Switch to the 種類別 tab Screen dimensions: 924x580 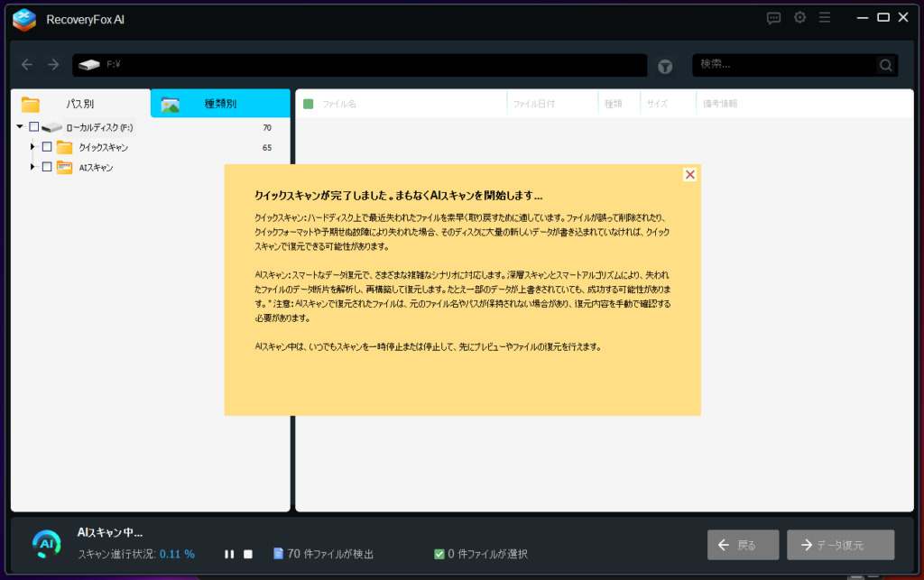tap(220, 104)
